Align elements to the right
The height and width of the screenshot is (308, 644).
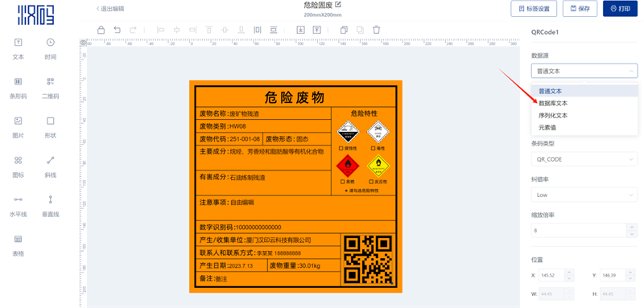click(193, 30)
